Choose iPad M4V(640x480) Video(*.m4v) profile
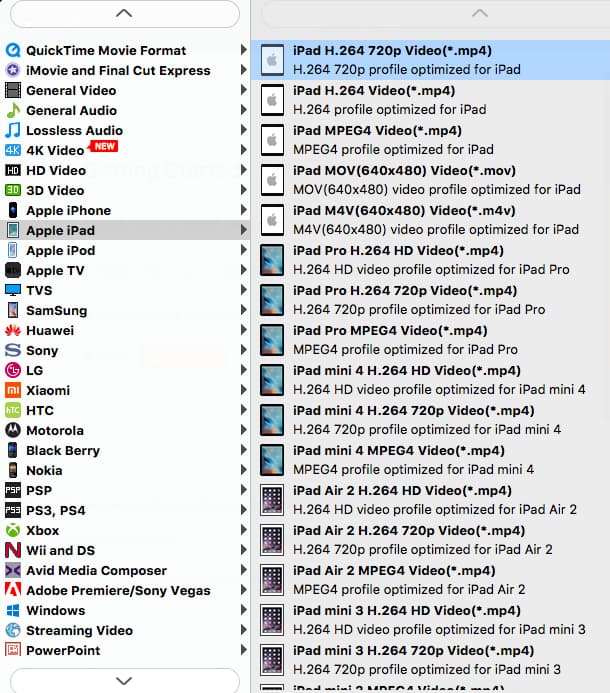610x693 pixels. click(x=431, y=220)
